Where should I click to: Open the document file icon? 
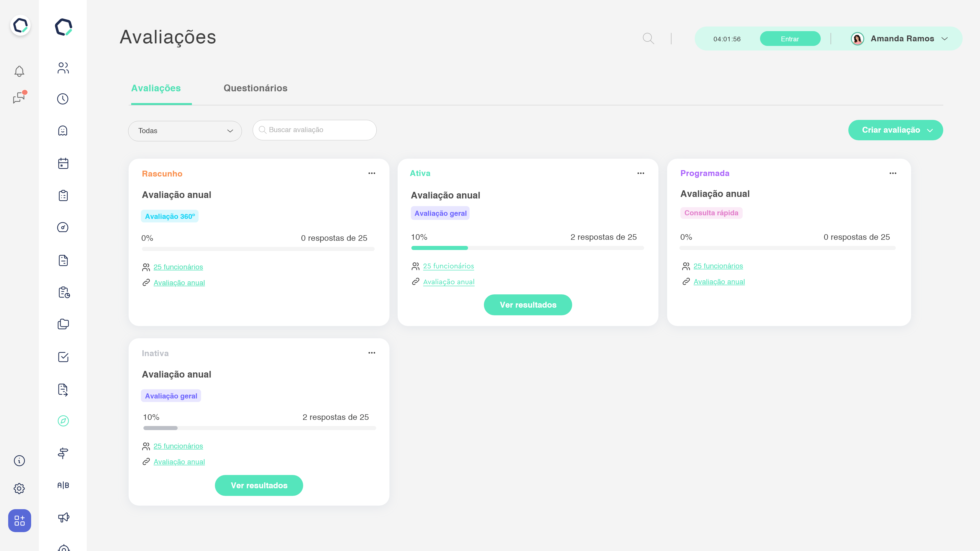pos(63,260)
